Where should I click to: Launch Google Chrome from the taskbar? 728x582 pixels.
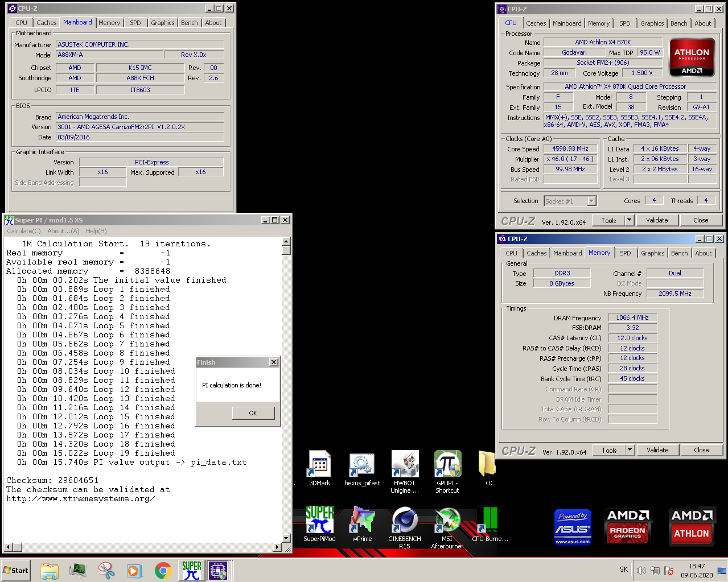click(x=163, y=570)
